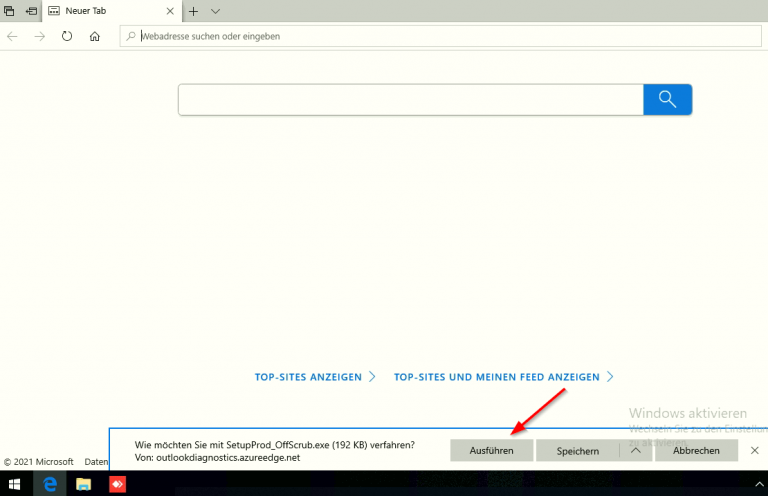Screen dimensions: 768x496
Task: Click the blue search magnifier button
Action: pos(667,100)
